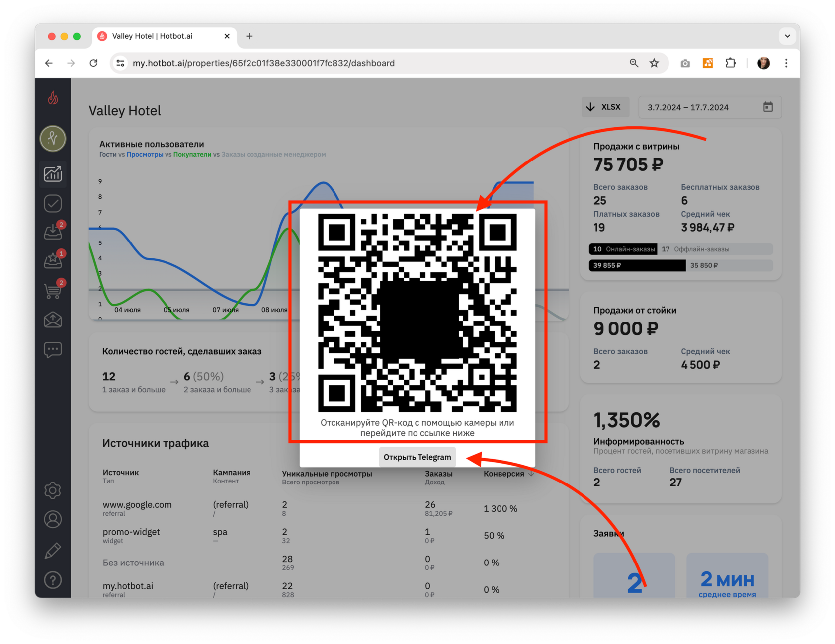Open the Extensions puzzle piece menu
835x644 pixels.
730,63
